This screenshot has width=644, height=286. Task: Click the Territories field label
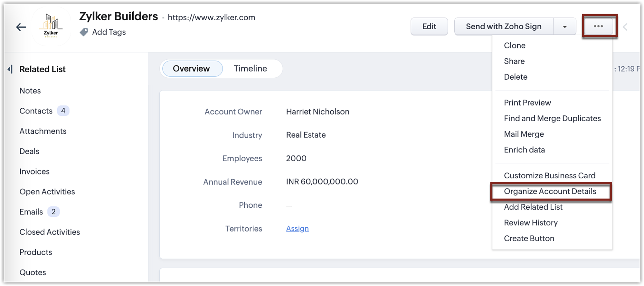pyautogui.click(x=243, y=229)
